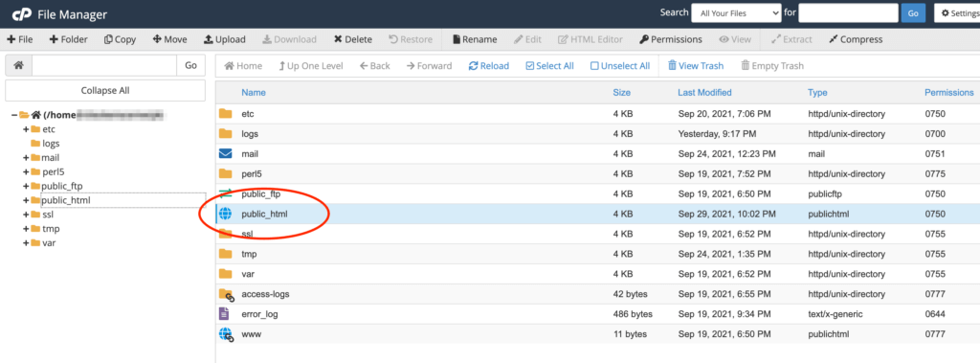Click the Back navigation link
Screen dimensions: 980x363
(374, 66)
